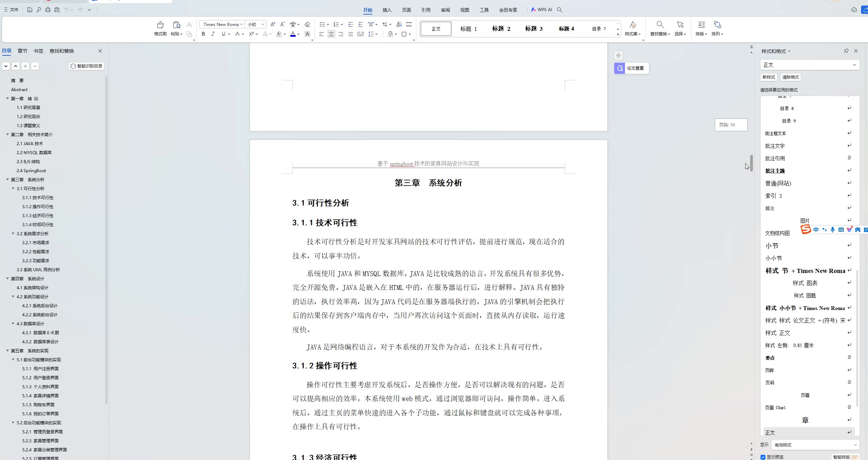The height and width of the screenshot is (460, 868).
Task: Collapse 4.3 数据库设计 node
Action: (13, 324)
